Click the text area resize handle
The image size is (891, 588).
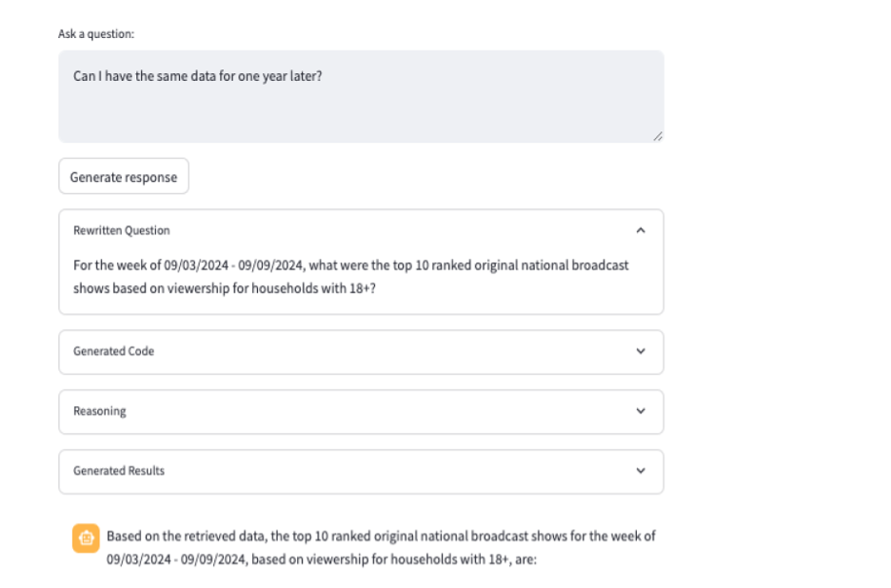point(658,137)
